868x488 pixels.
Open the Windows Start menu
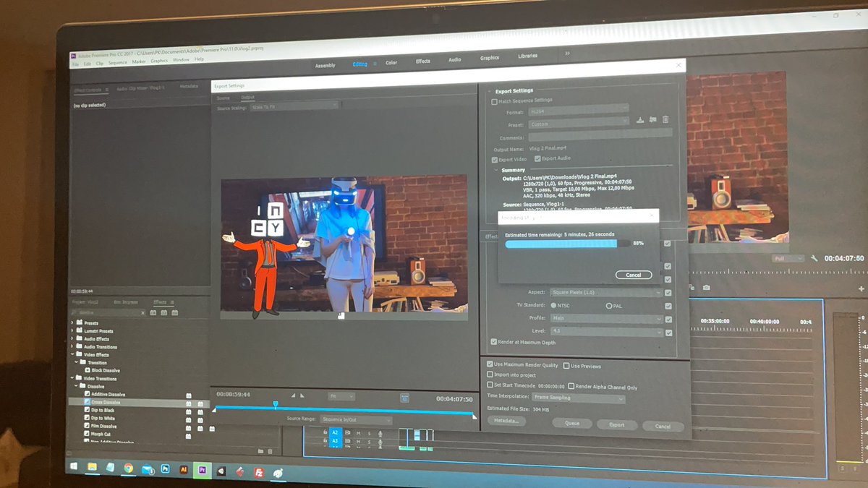[74, 467]
